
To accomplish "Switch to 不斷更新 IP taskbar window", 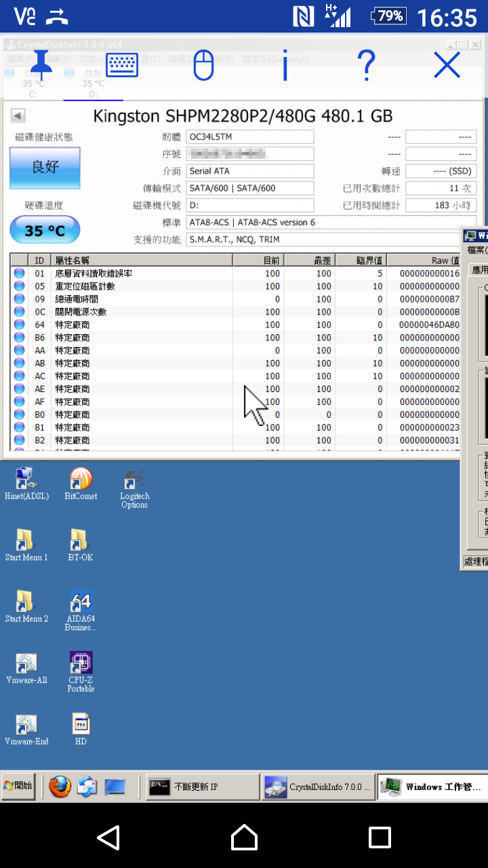I will 203,787.
